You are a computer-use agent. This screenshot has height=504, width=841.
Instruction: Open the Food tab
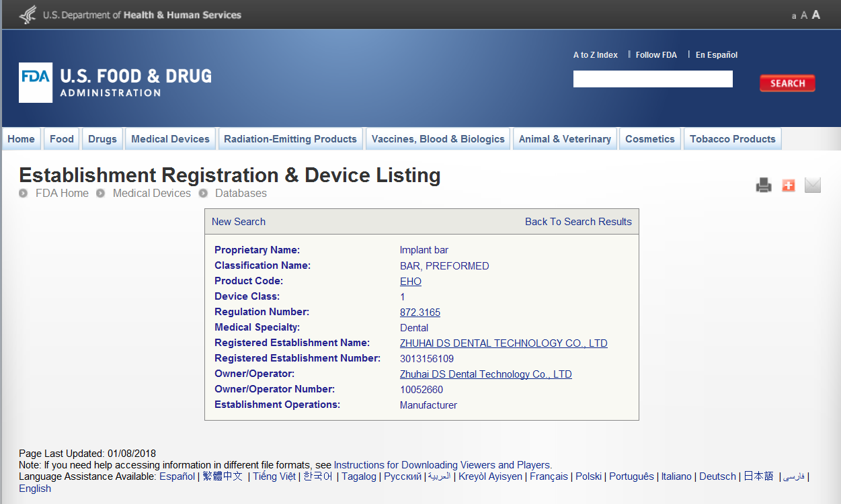pos(62,139)
